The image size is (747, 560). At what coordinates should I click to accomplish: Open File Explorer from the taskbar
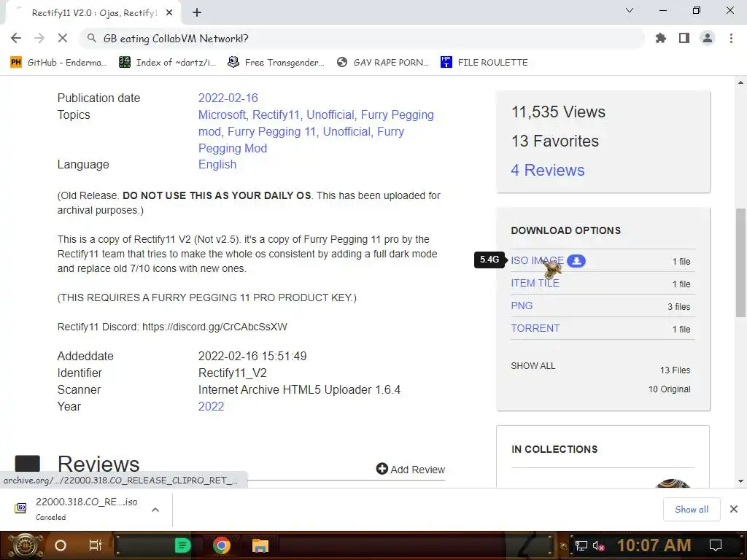(260, 545)
